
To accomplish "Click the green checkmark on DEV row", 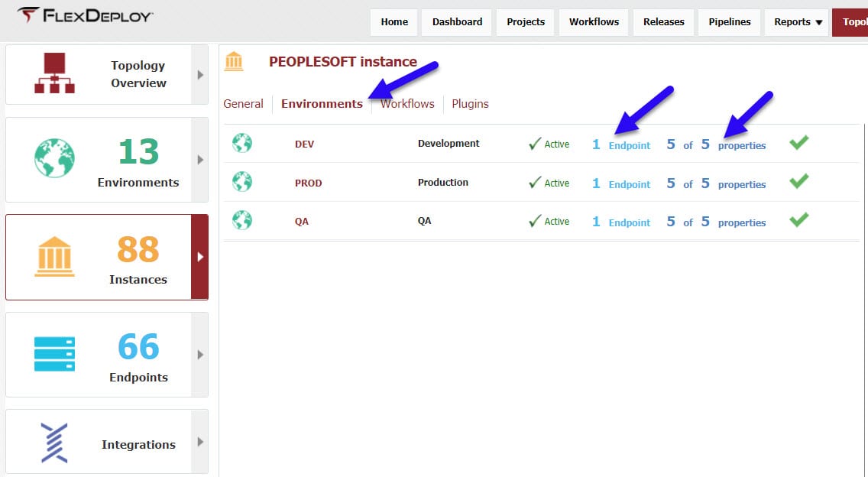I will coord(798,142).
